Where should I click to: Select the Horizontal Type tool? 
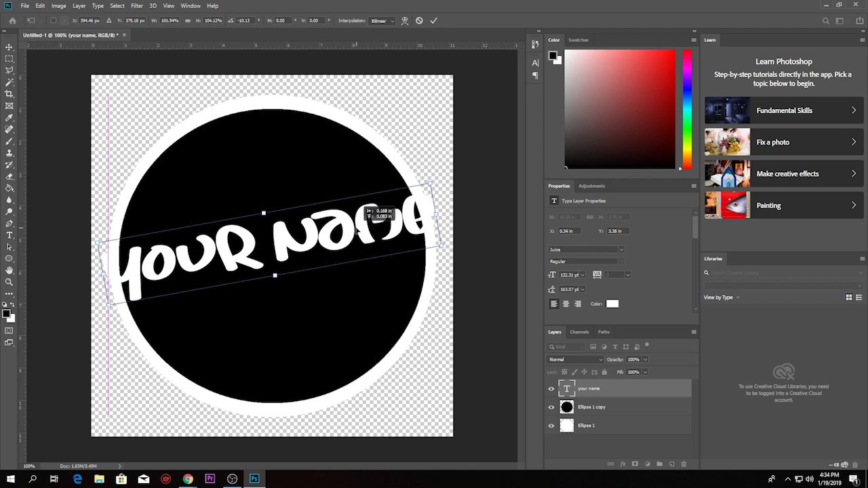pyautogui.click(x=9, y=235)
